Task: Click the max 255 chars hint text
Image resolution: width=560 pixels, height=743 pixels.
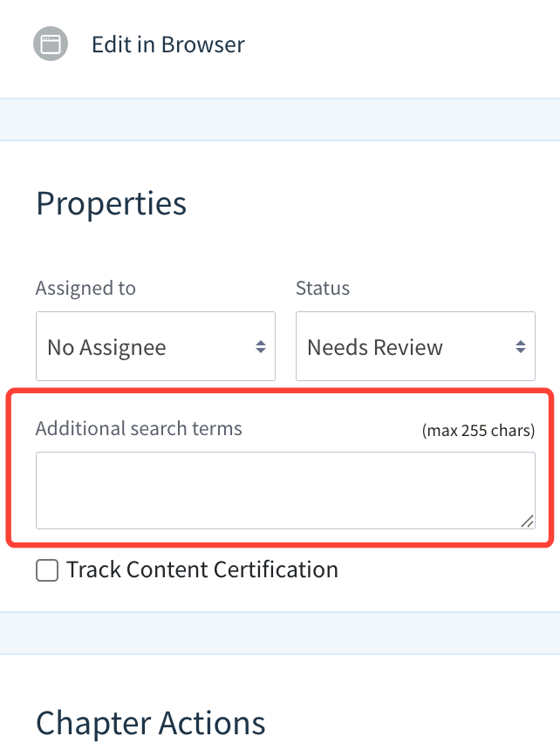Action: pyautogui.click(x=478, y=431)
